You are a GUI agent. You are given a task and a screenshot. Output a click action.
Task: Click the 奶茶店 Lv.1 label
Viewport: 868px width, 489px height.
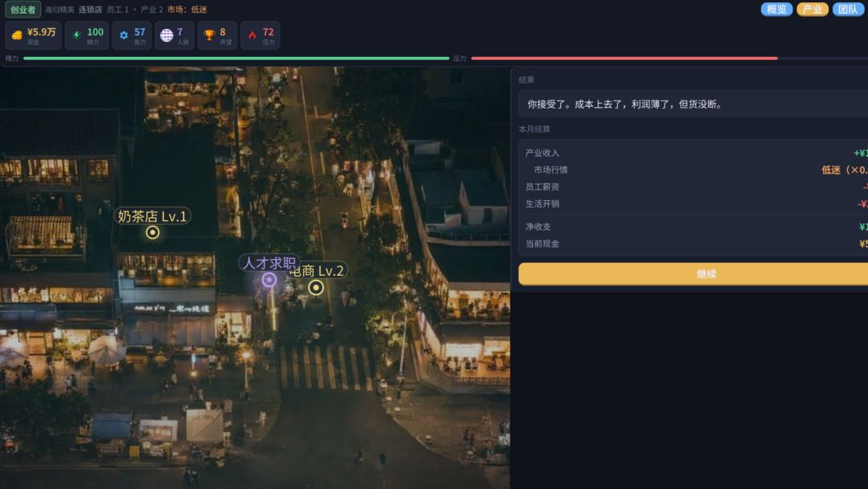coord(152,216)
